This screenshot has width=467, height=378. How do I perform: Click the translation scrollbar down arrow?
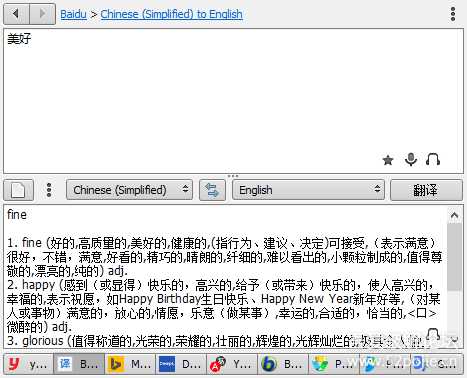[x=454, y=340]
